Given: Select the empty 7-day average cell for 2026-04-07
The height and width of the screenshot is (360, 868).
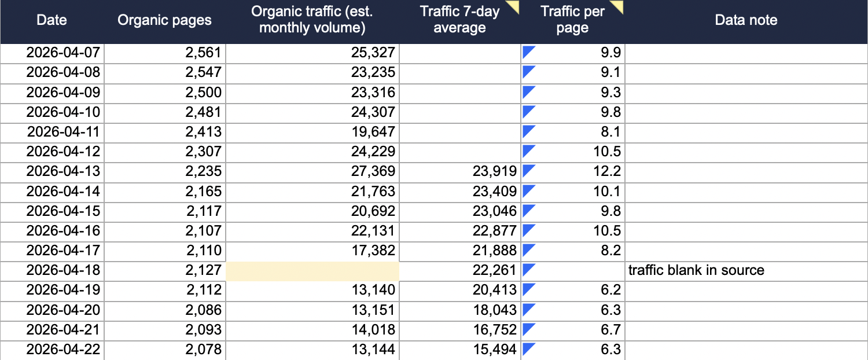Looking at the screenshot, I should click(460, 53).
